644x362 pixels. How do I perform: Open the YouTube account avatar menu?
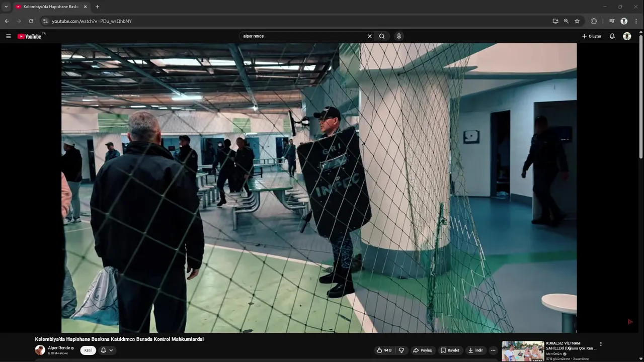(x=627, y=36)
